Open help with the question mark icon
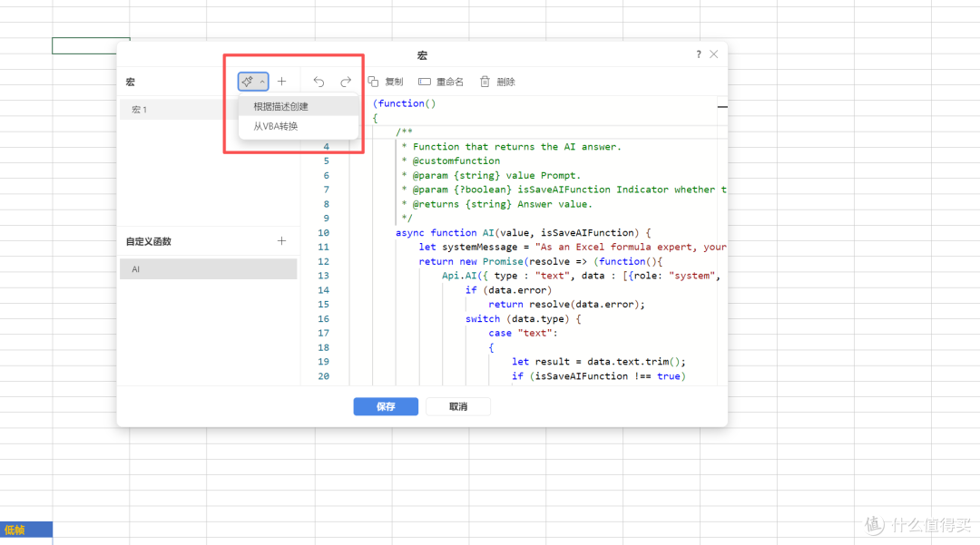 tap(698, 54)
